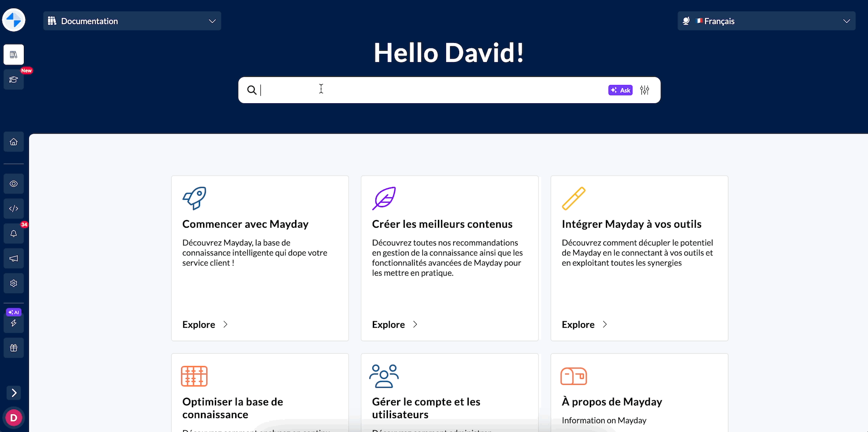Open the Français language dropdown
The width and height of the screenshot is (868, 432).
pyautogui.click(x=766, y=21)
